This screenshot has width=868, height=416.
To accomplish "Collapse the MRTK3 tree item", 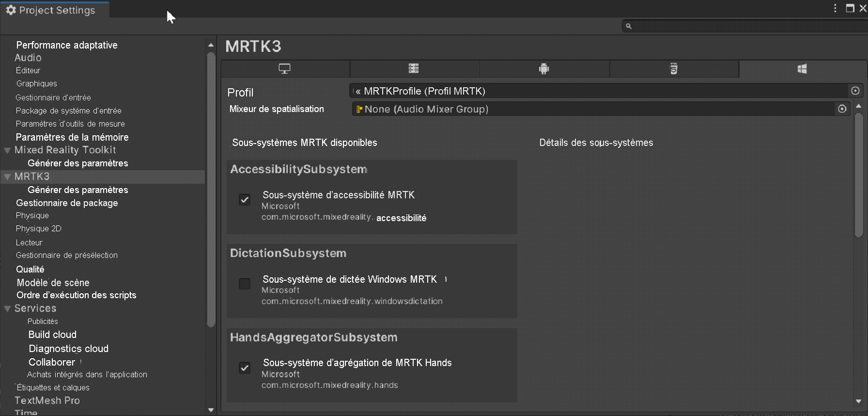I will point(7,177).
